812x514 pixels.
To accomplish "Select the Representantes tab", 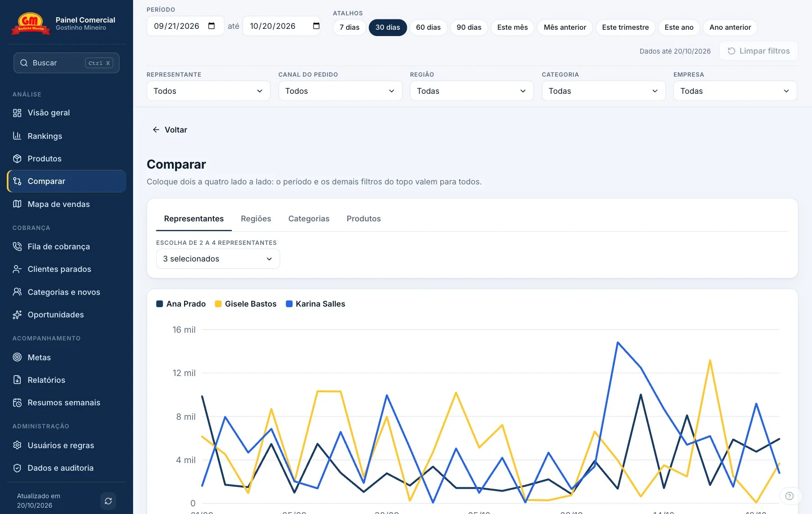I will point(194,219).
